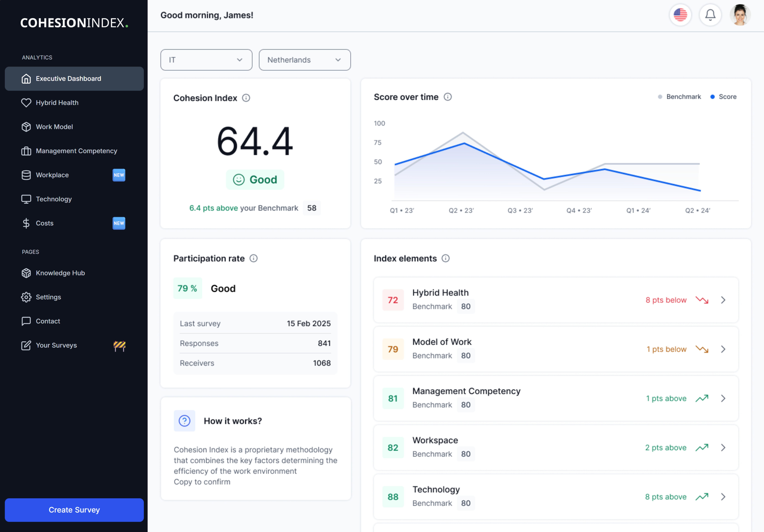
Task: Click the Benchmark 58 value badge
Action: tap(312, 208)
